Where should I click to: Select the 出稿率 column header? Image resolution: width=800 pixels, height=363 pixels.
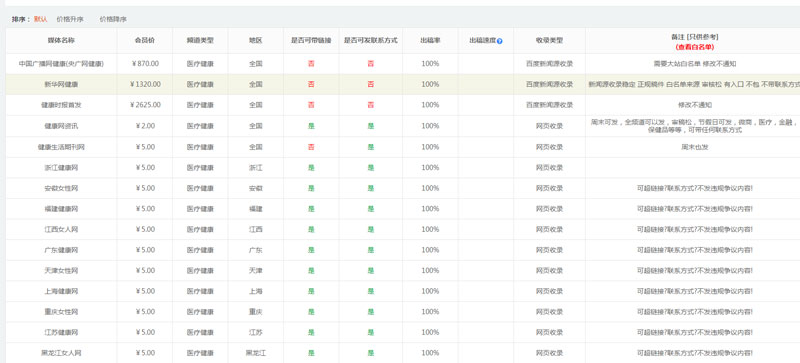430,40
